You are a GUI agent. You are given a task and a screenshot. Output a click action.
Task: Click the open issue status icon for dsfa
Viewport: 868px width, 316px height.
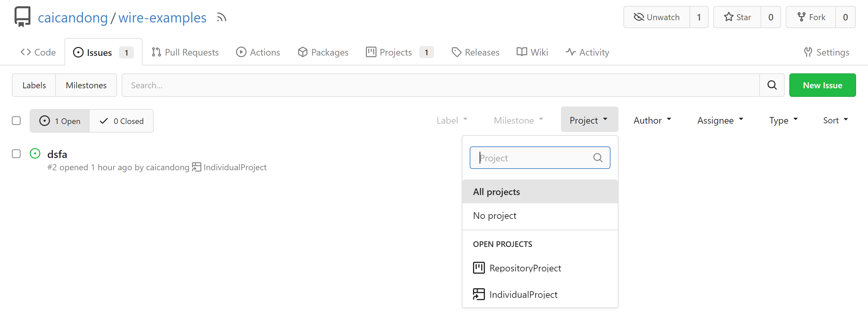click(x=35, y=154)
